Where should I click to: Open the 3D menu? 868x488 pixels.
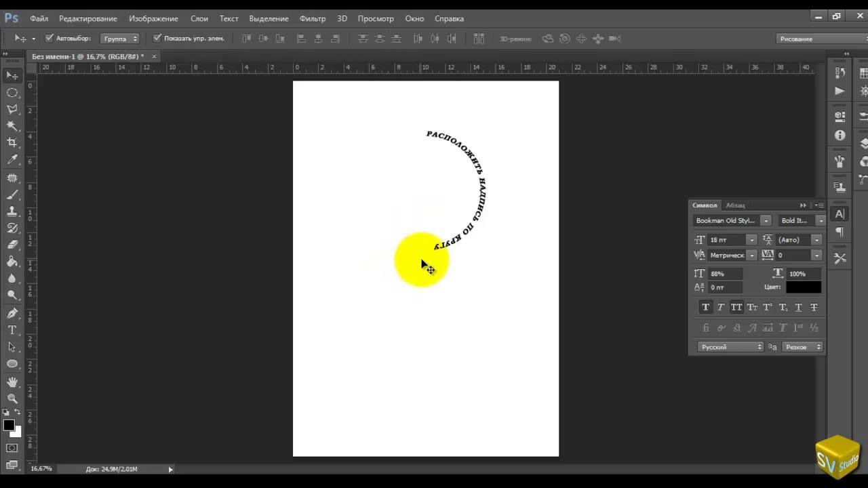pos(342,18)
